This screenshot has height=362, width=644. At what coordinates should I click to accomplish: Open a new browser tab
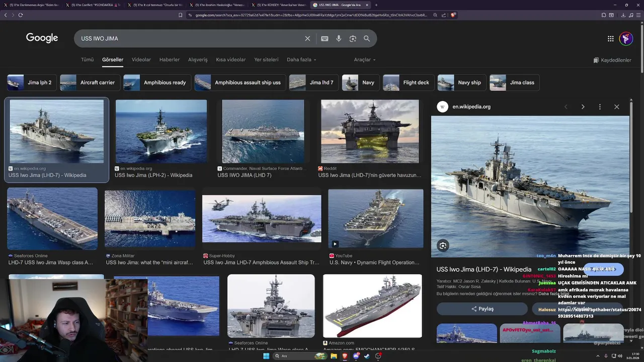point(376,5)
